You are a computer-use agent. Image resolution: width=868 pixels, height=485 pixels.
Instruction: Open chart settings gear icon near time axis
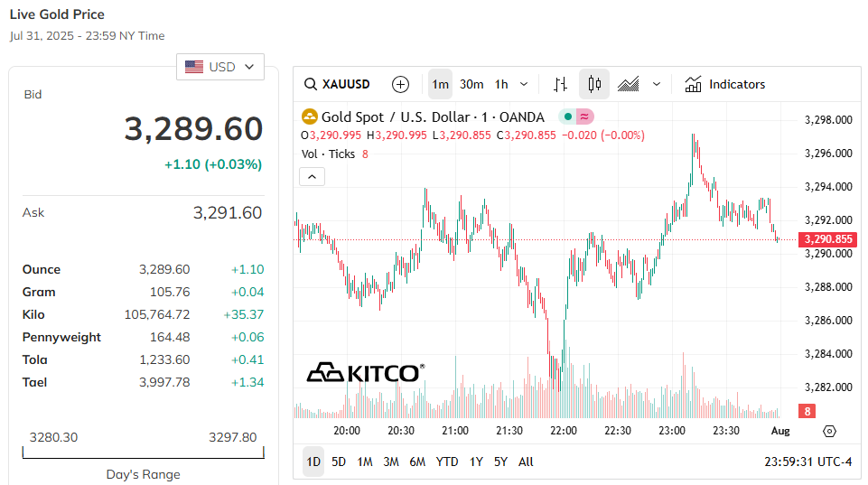(829, 431)
